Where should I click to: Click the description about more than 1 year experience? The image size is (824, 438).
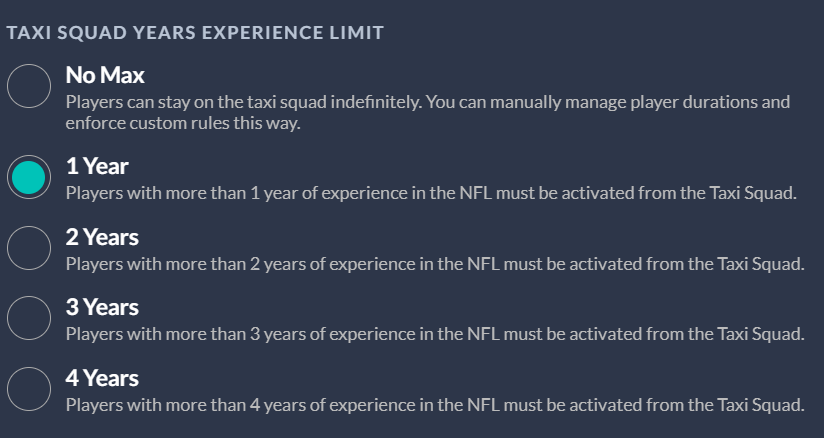tap(431, 193)
